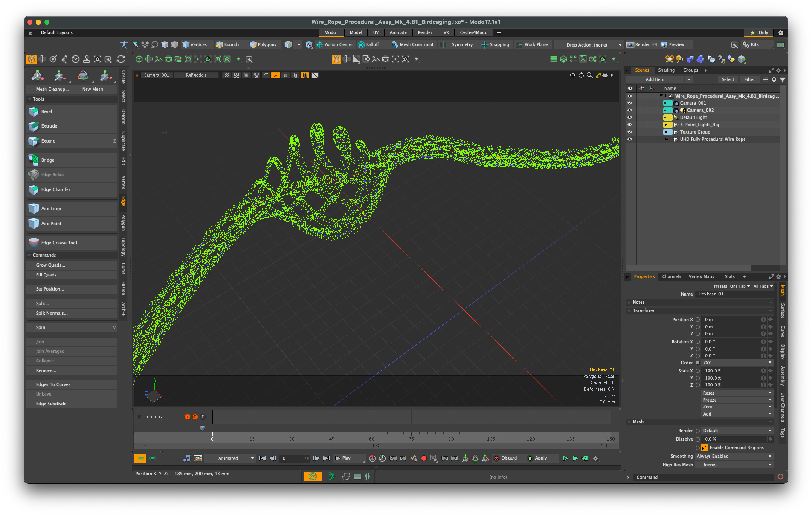This screenshot has width=812, height=515.
Task: Toggle Symmetry mode
Action: (458, 45)
